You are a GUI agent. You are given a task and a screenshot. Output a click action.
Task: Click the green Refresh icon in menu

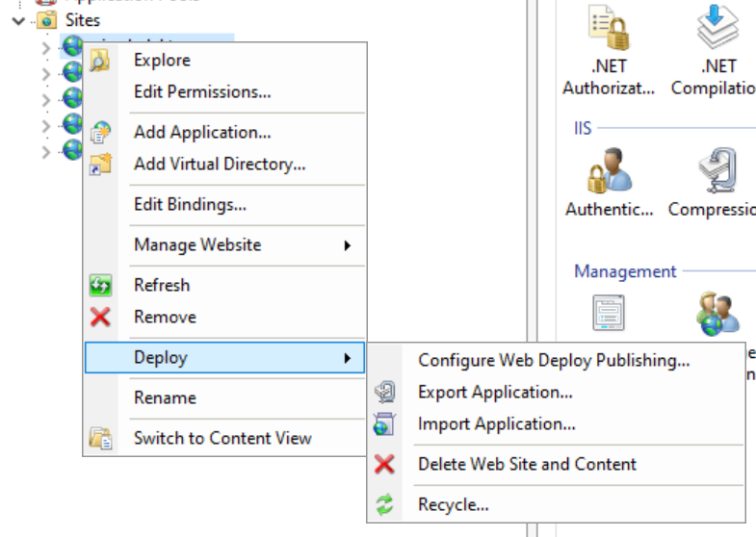tap(100, 285)
